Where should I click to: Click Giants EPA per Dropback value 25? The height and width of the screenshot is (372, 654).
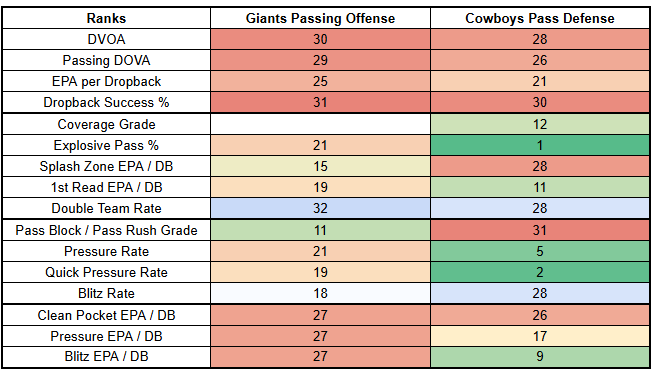(x=320, y=81)
